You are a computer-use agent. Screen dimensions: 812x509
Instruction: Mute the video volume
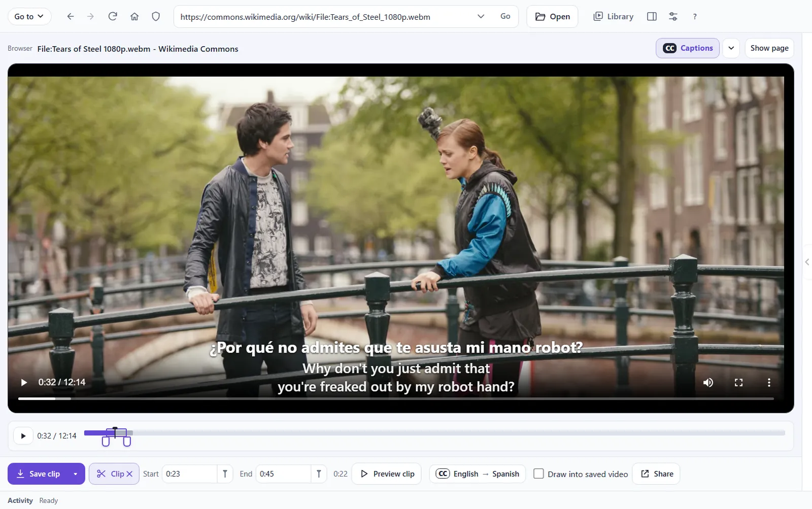point(708,382)
